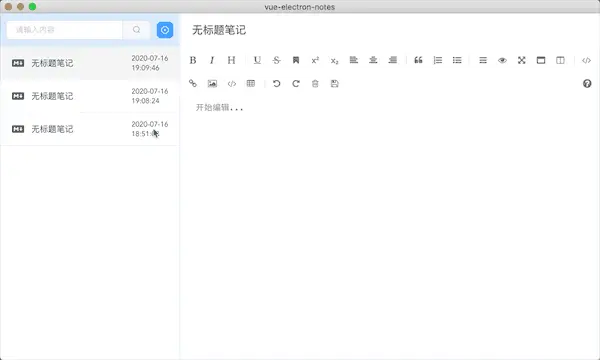Toggle single/double column layout icon
Screen dimensions: 600x360
pyautogui.click(x=560, y=60)
